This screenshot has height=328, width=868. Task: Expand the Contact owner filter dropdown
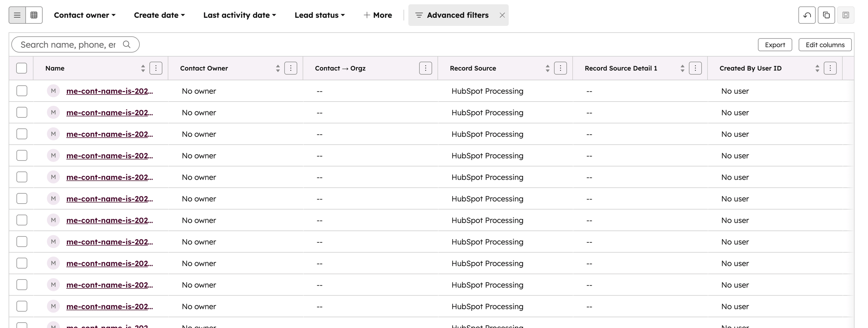tap(84, 15)
